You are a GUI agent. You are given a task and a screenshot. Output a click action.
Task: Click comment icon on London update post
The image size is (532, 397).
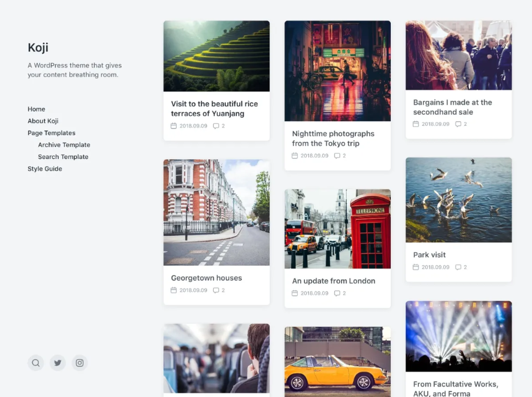pos(337,293)
